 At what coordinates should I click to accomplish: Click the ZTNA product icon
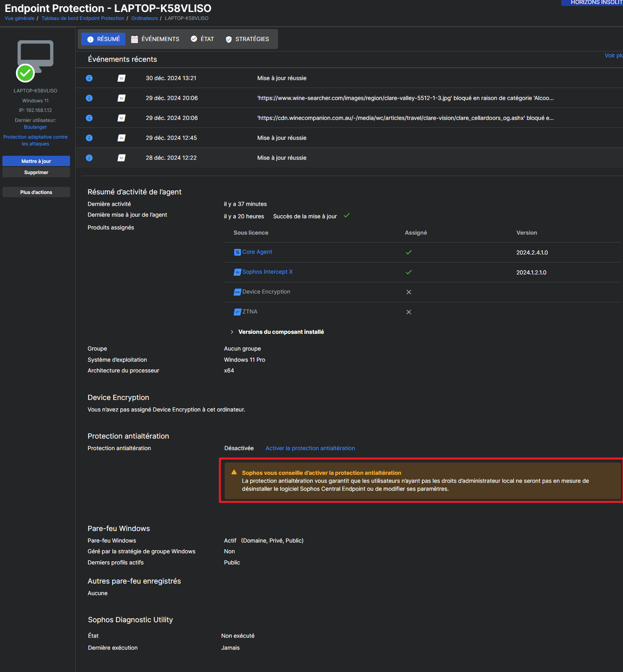(237, 312)
